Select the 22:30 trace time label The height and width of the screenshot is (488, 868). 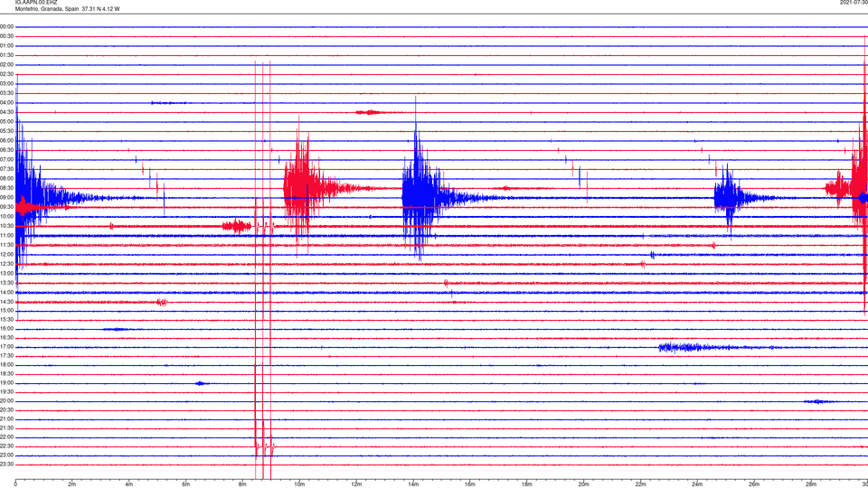click(x=6, y=446)
